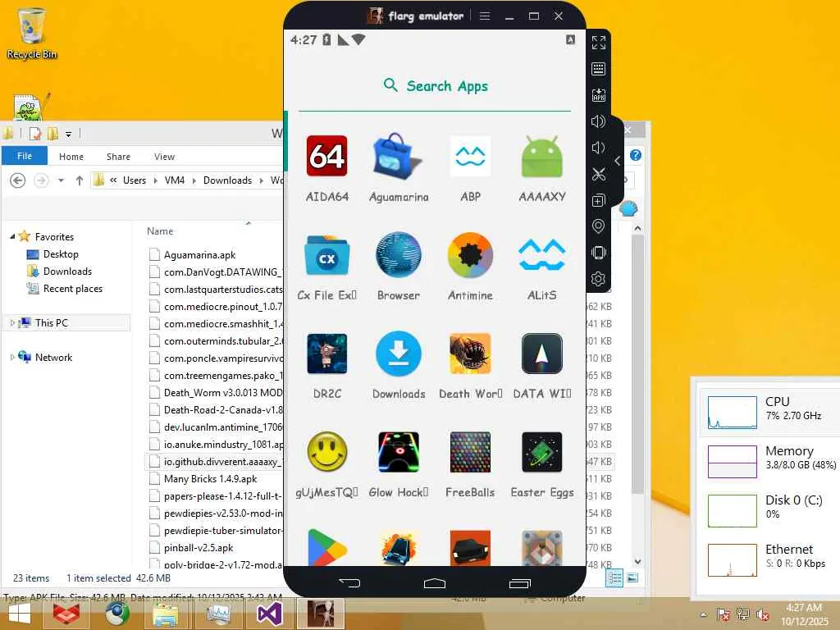This screenshot has height=630, width=840.
Task: Open the AIDA64 app
Action: [x=326, y=156]
